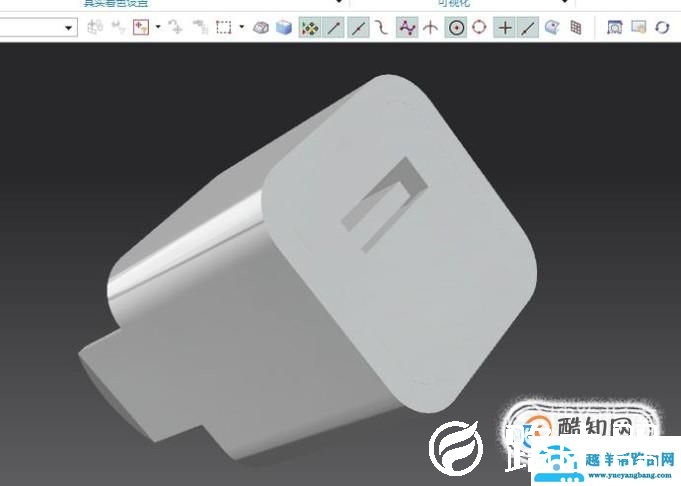This screenshot has height=486, width=681.
Task: Click the second grayed arrows icon
Action: [118, 27]
